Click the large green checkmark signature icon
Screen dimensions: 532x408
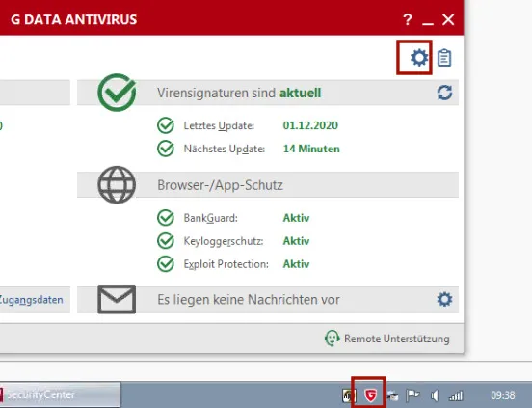click(117, 93)
